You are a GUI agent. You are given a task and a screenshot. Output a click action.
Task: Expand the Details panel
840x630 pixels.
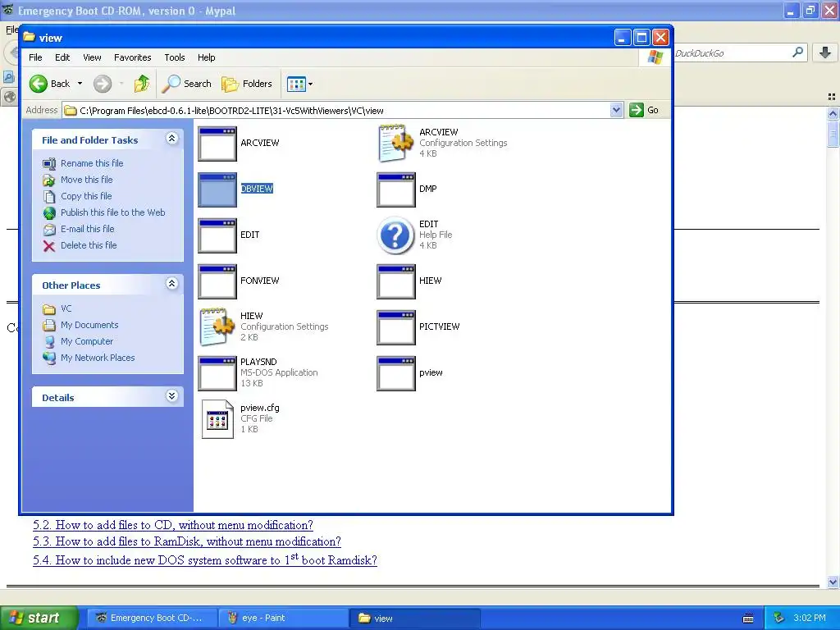tap(171, 396)
